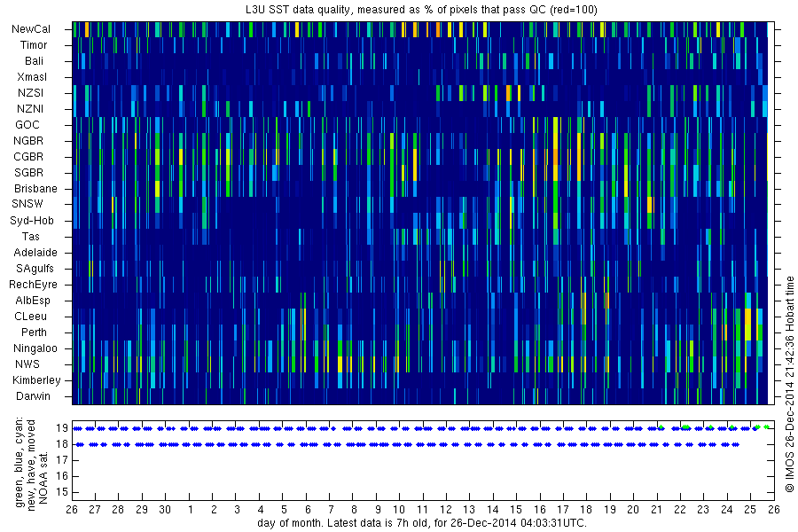Click day 23 on the x-axis
Viewport: 798px width, 532px height.
703,510
